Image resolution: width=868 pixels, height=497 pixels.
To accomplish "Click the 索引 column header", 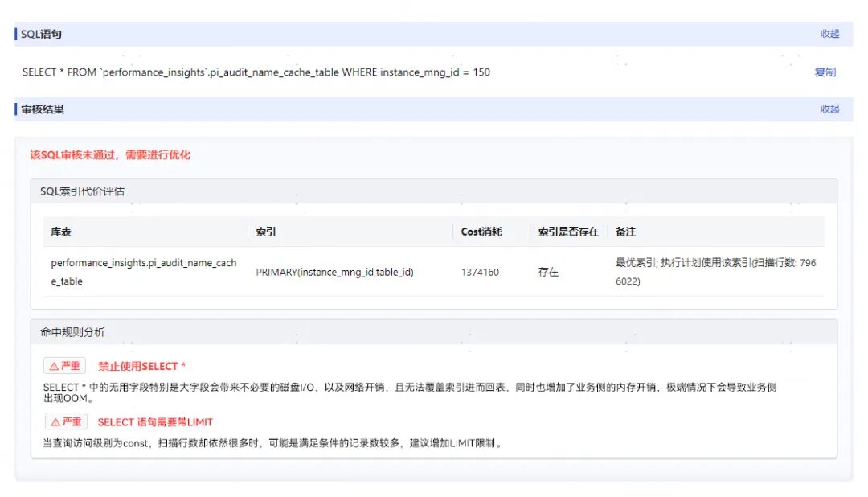I will click(x=266, y=232).
